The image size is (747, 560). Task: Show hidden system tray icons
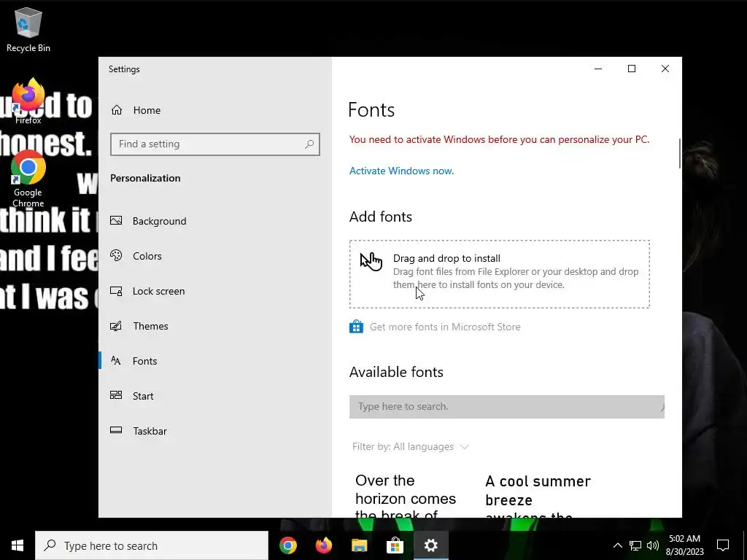pyautogui.click(x=617, y=545)
